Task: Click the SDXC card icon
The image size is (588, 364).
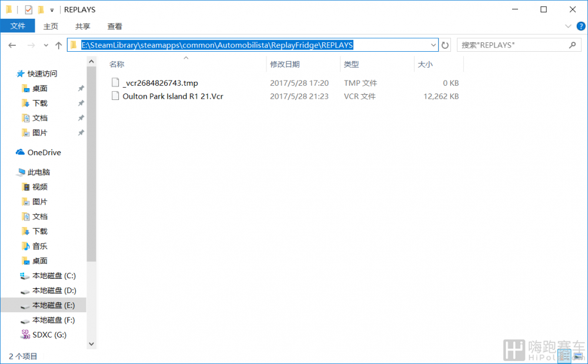Action: pyautogui.click(x=25, y=335)
